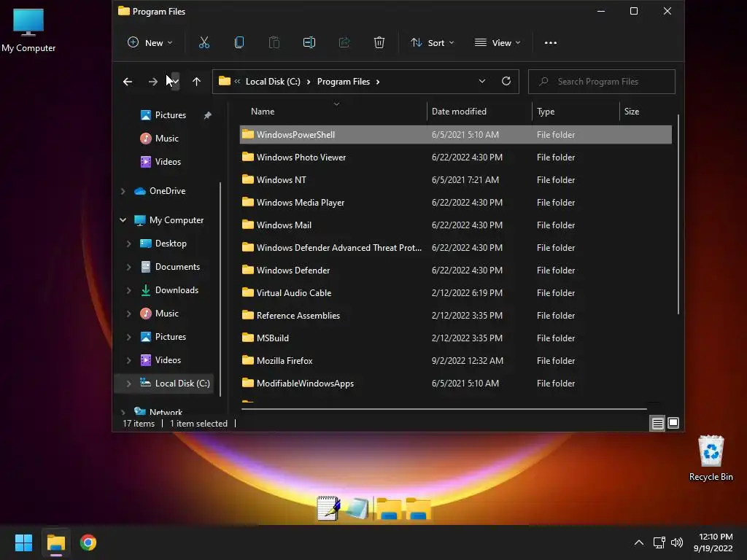This screenshot has width=747, height=560.
Task: Expand the OneDrive tree node
Action: pyautogui.click(x=123, y=191)
